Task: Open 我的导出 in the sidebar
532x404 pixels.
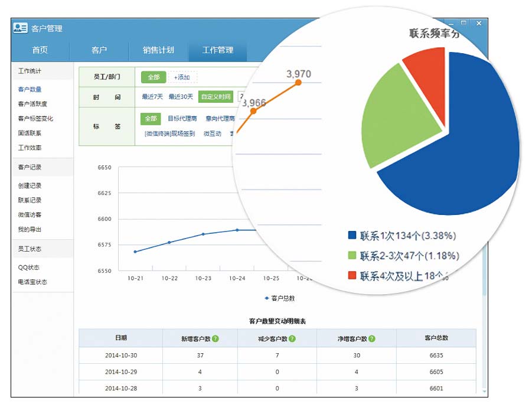Action: 30,230
